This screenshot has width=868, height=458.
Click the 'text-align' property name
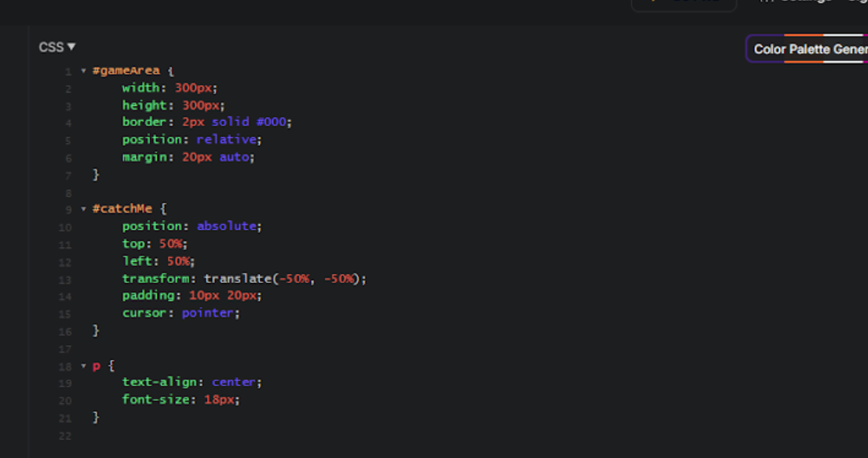click(x=159, y=382)
